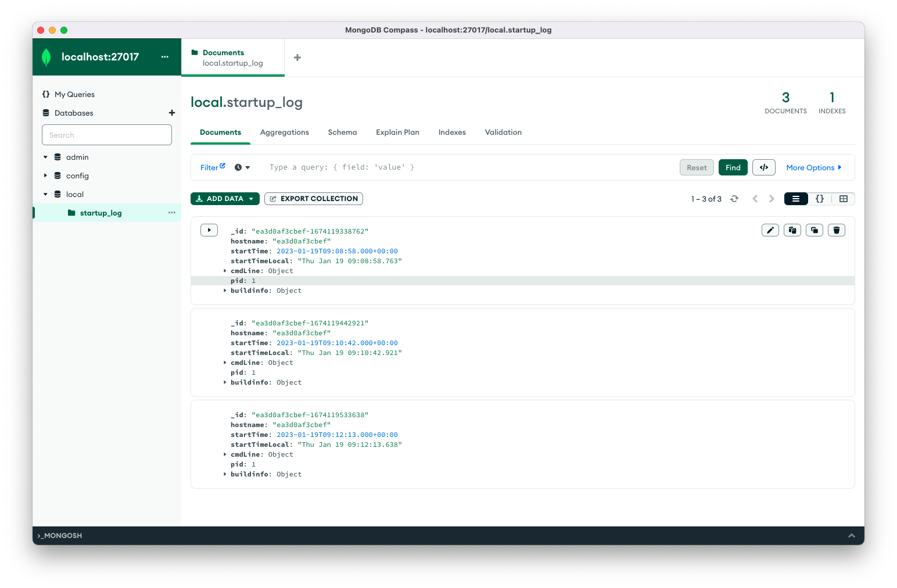Open connection options menu next to localhost:27017
The width and height of the screenshot is (897, 588).
tap(165, 57)
